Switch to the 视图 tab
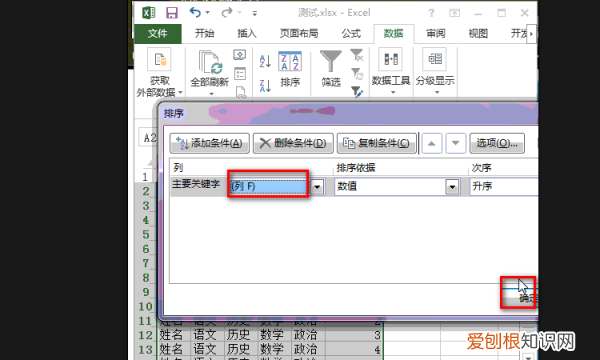 [x=478, y=34]
